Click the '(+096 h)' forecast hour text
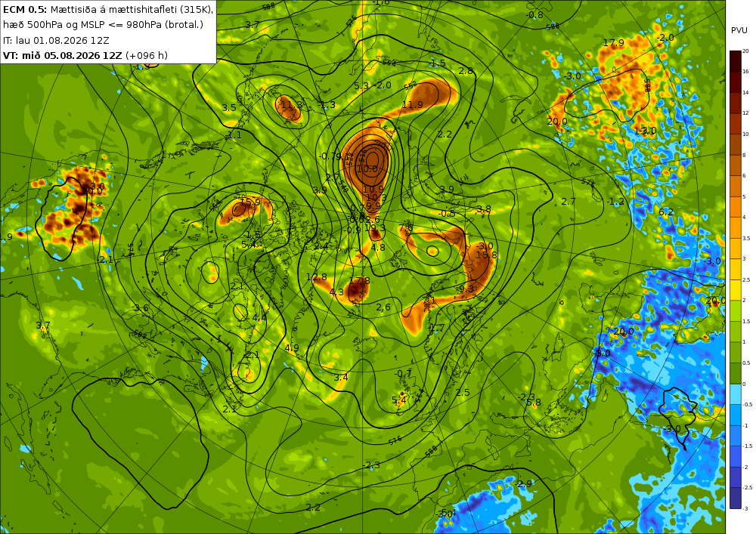 tap(147, 55)
